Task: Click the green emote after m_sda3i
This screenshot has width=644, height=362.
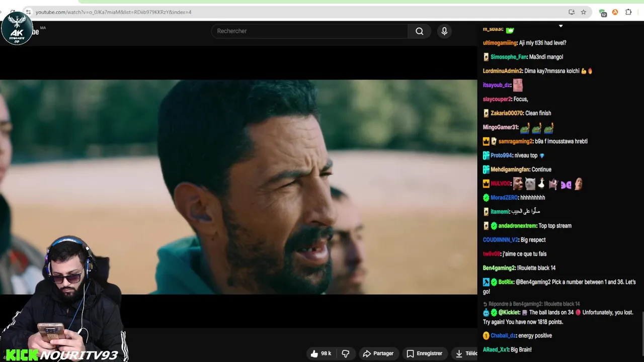Action: point(510,30)
